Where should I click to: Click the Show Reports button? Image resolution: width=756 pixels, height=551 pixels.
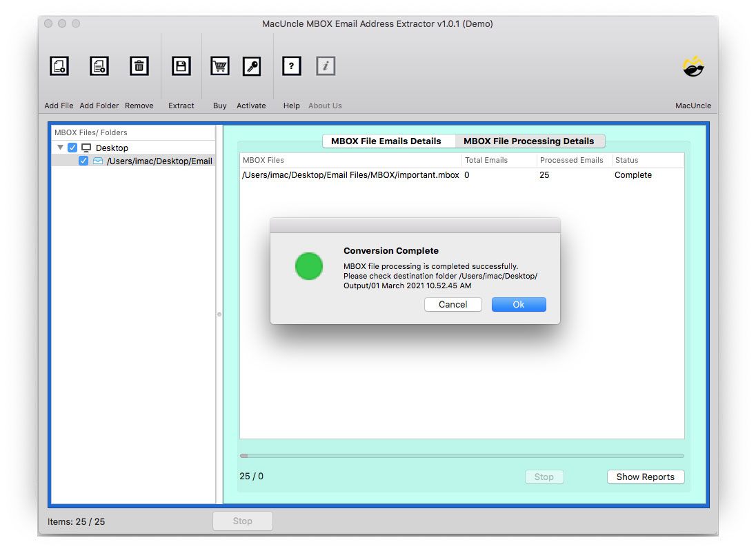click(x=645, y=477)
